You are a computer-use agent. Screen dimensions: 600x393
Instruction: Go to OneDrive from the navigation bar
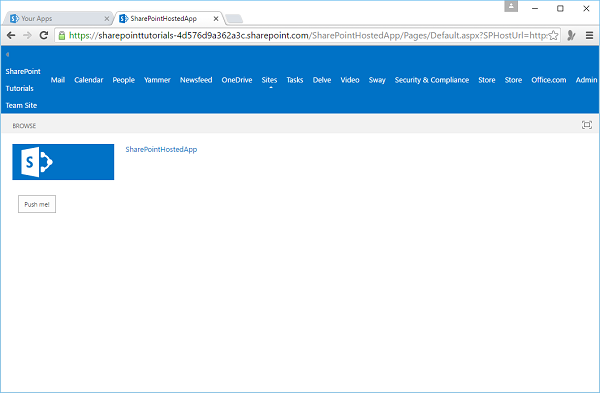pos(237,80)
